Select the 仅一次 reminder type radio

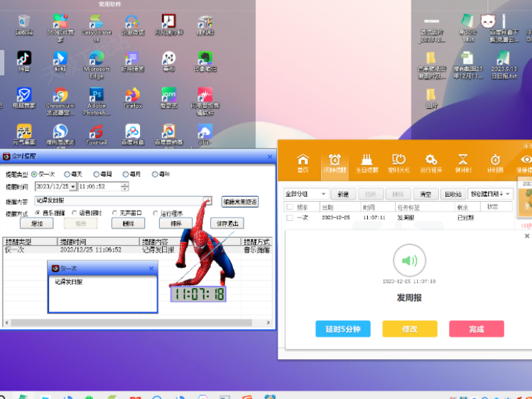click(x=34, y=174)
